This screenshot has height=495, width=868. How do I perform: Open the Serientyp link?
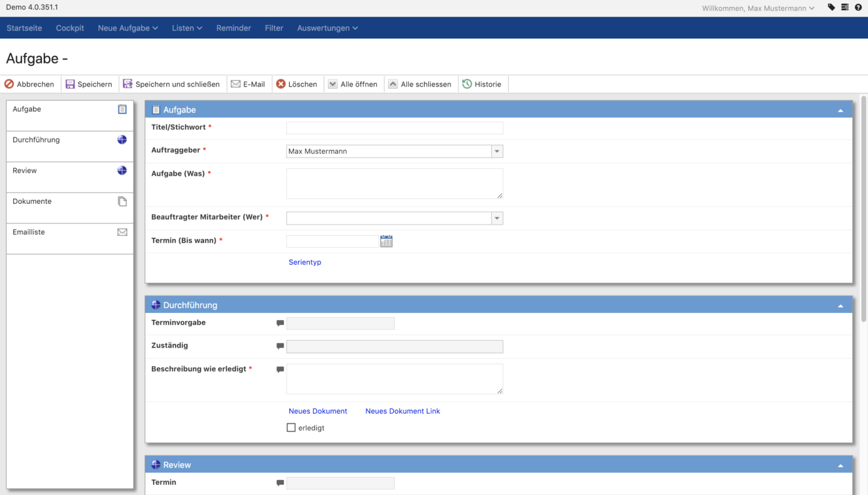pyautogui.click(x=305, y=262)
